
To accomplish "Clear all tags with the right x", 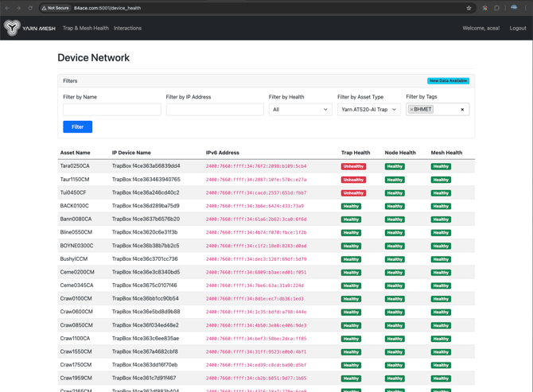I will click(x=462, y=110).
